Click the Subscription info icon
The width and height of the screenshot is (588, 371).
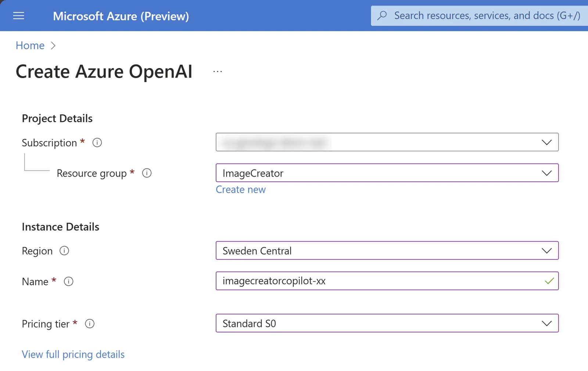[97, 143]
